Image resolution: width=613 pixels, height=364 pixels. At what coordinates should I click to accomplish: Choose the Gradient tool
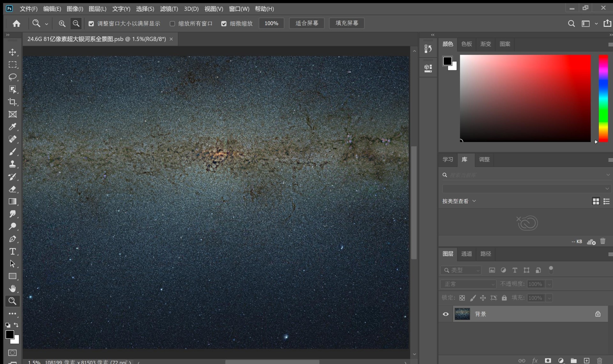tap(12, 201)
